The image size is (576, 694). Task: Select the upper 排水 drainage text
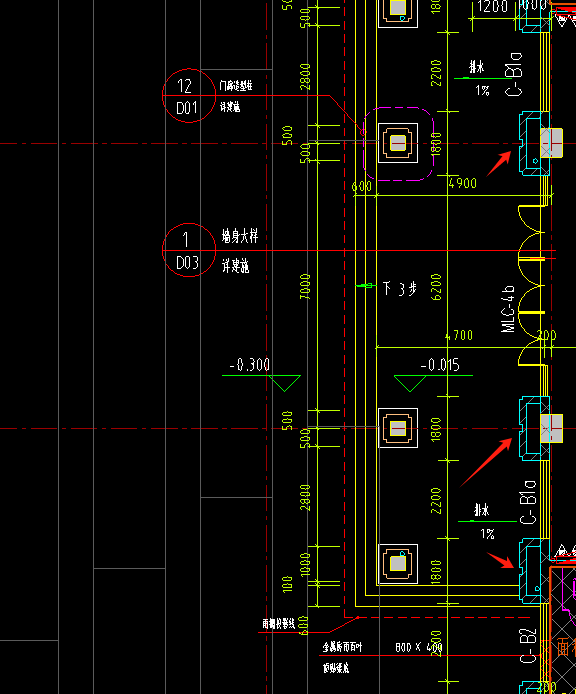tap(477, 67)
